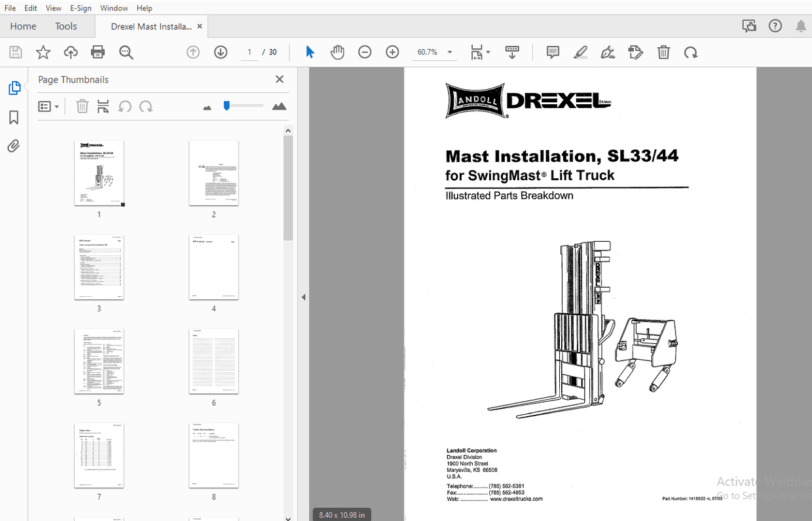The width and height of the screenshot is (812, 521).
Task: Select page 5 thumbnail
Action: (99, 362)
